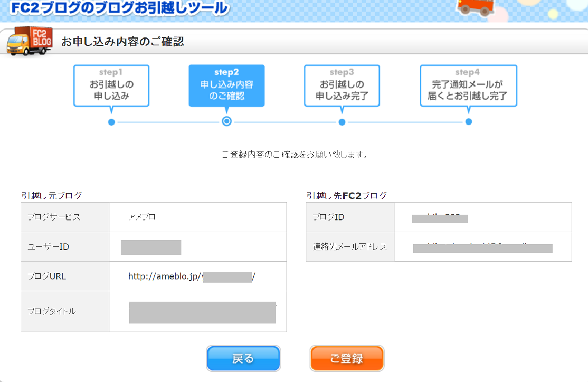Screen dimensions: 588x382
Task: Click the http://ameblo.jp blog URL text
Action: pyautogui.click(x=165, y=276)
